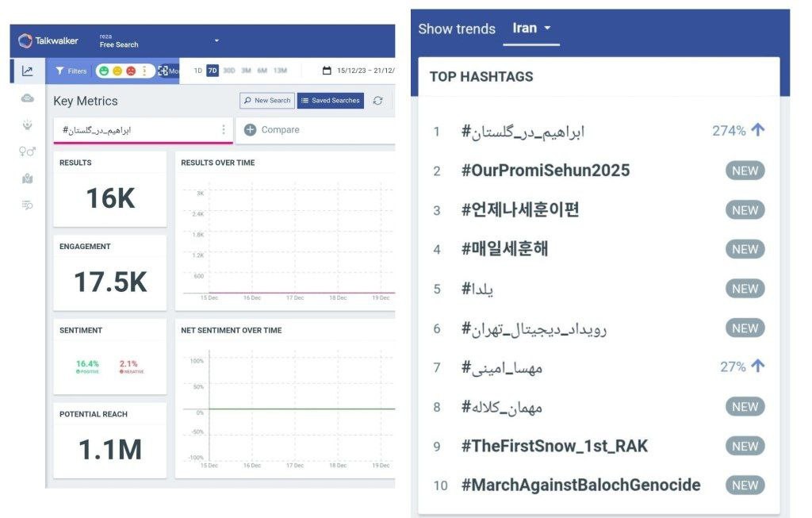The image size is (812, 518).
Task: Click the #MarchAgainstBalochGenocide hashtag
Action: [x=580, y=485]
